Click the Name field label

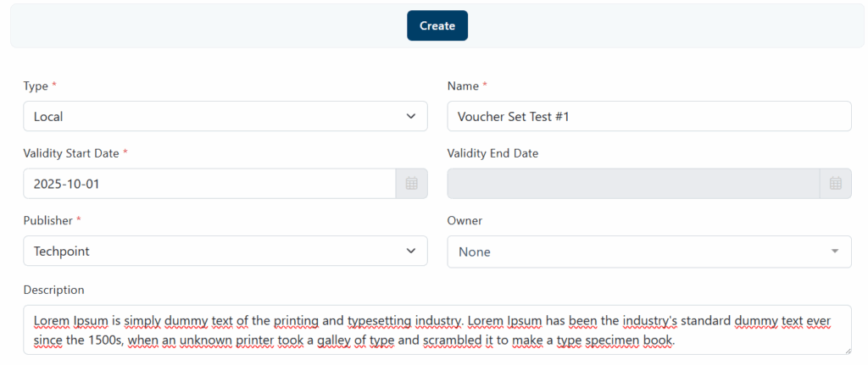point(463,86)
